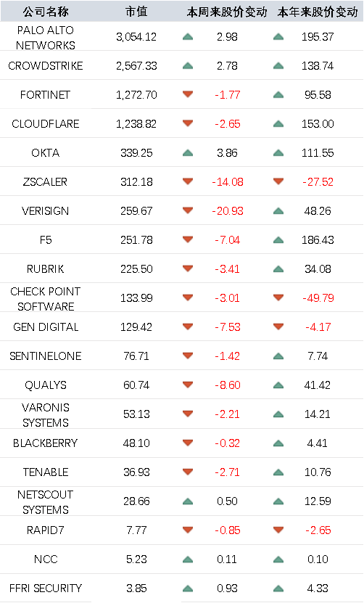Select the 市值 column header

(136, 12)
